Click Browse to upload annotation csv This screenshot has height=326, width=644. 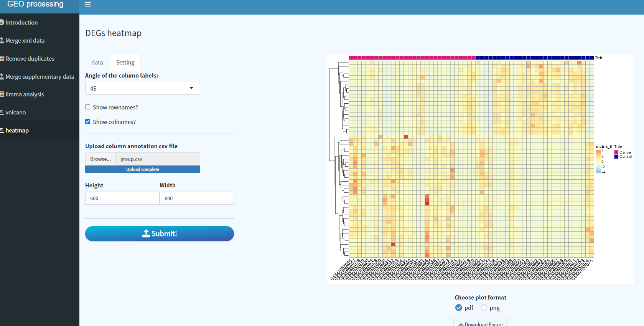(x=100, y=159)
